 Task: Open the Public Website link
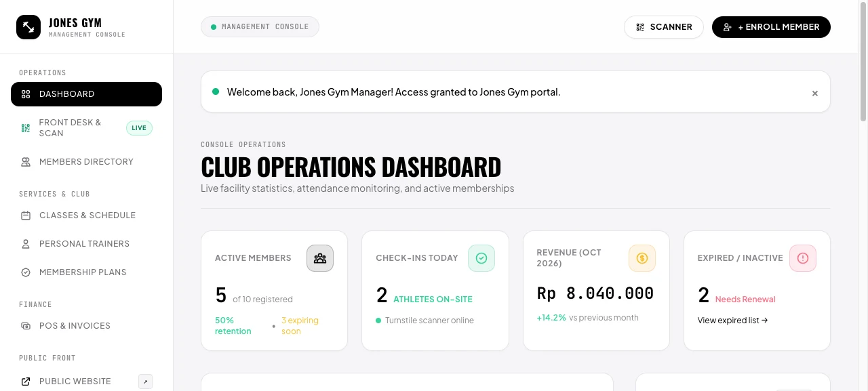click(x=86, y=382)
